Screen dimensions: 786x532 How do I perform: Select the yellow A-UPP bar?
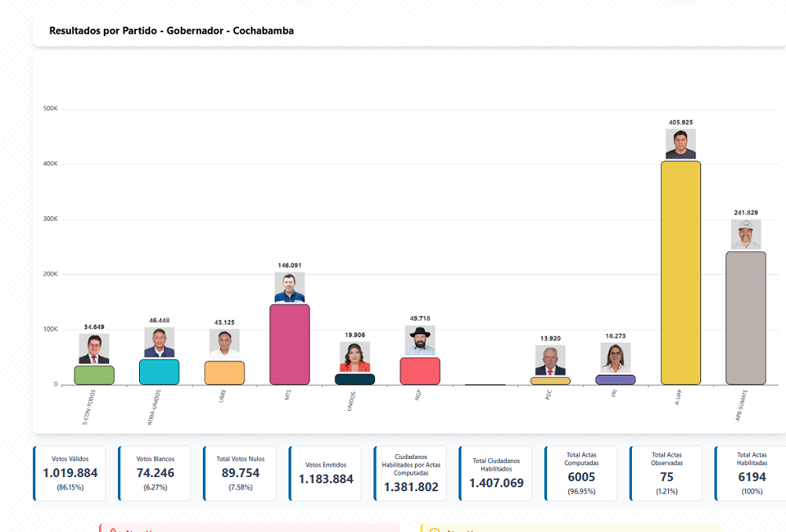point(681,273)
